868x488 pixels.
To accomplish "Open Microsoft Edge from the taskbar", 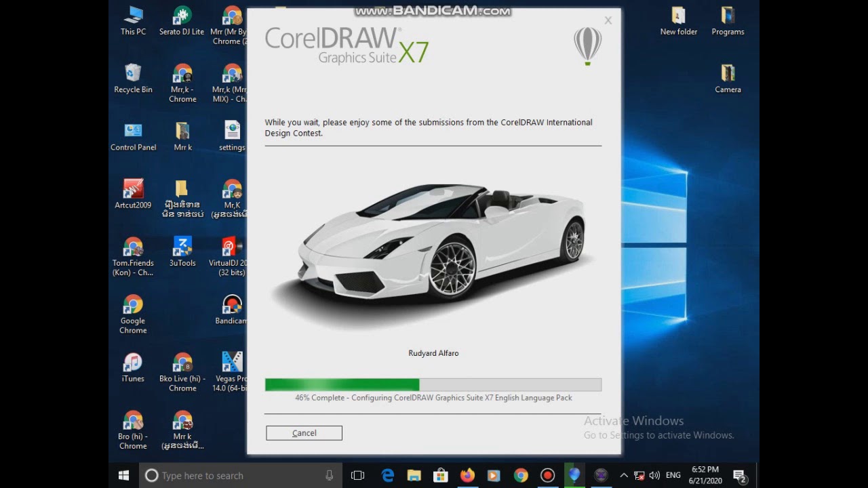I will pos(388,476).
